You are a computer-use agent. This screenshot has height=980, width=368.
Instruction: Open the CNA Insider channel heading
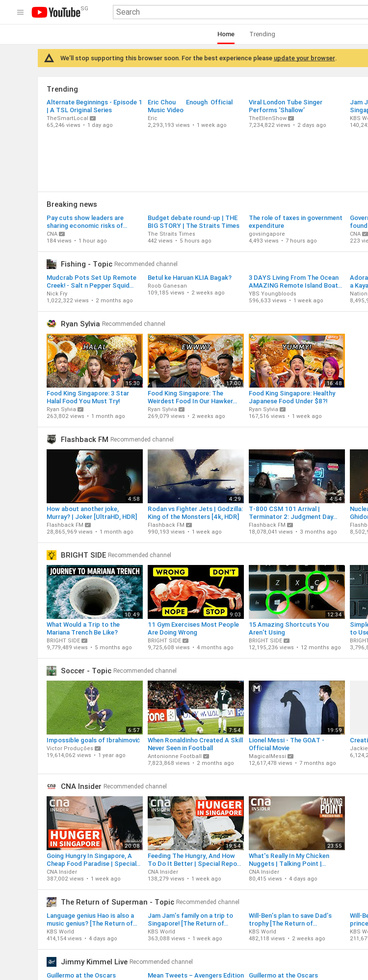tap(81, 786)
